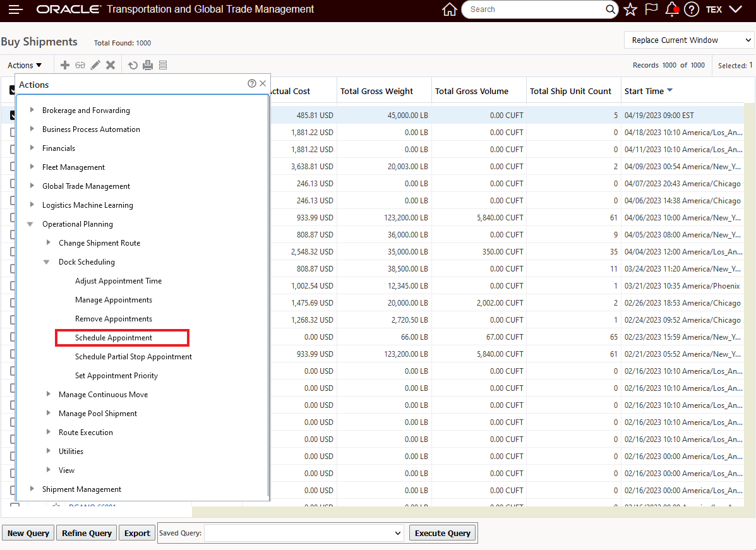Image resolution: width=756 pixels, height=550 pixels.
Task: Choose Manage Appointments action
Action: (114, 300)
